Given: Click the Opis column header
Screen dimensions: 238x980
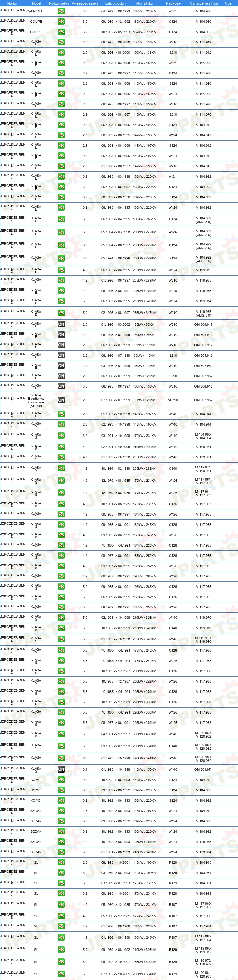Looking at the screenshot, I should (228, 3).
